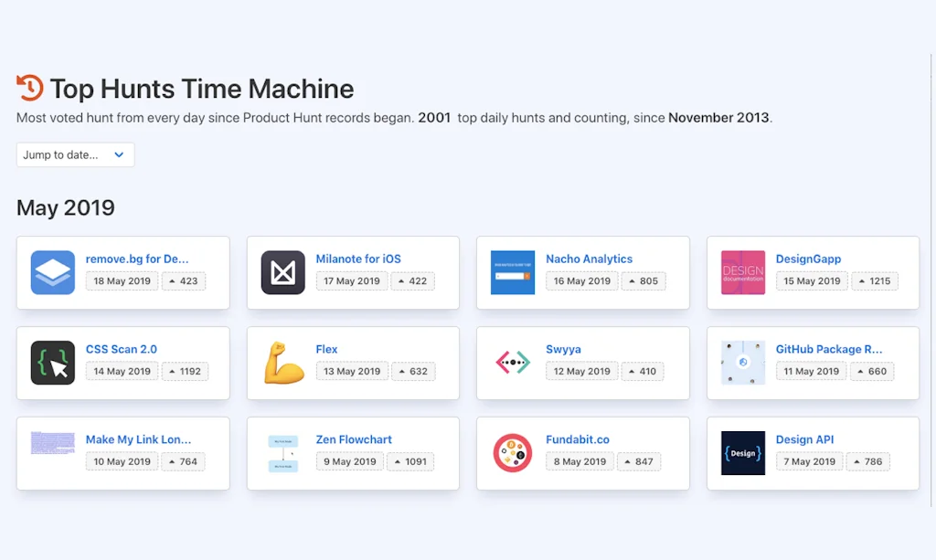936x560 pixels.
Task: Click the Time Machine clock header icon
Action: (x=27, y=88)
